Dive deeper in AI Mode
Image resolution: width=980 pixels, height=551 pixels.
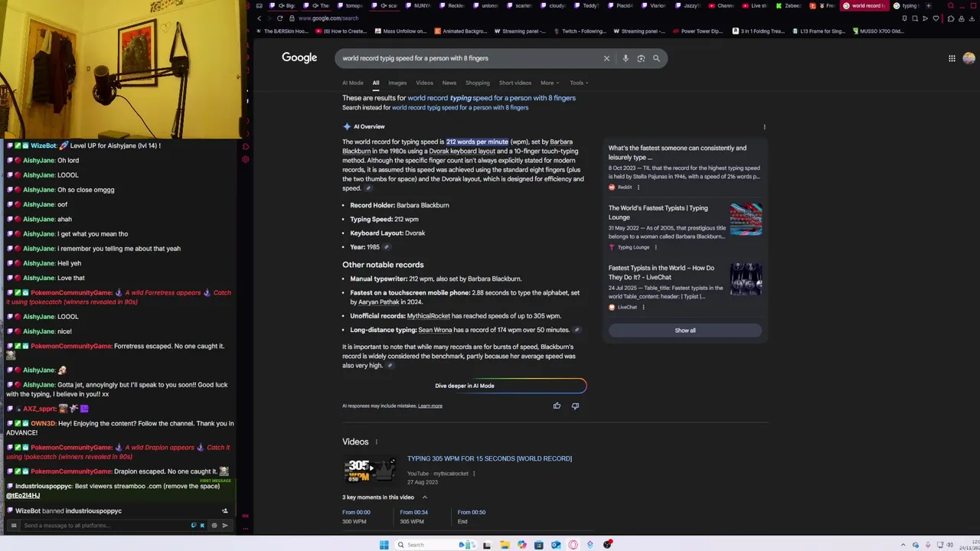coord(465,386)
